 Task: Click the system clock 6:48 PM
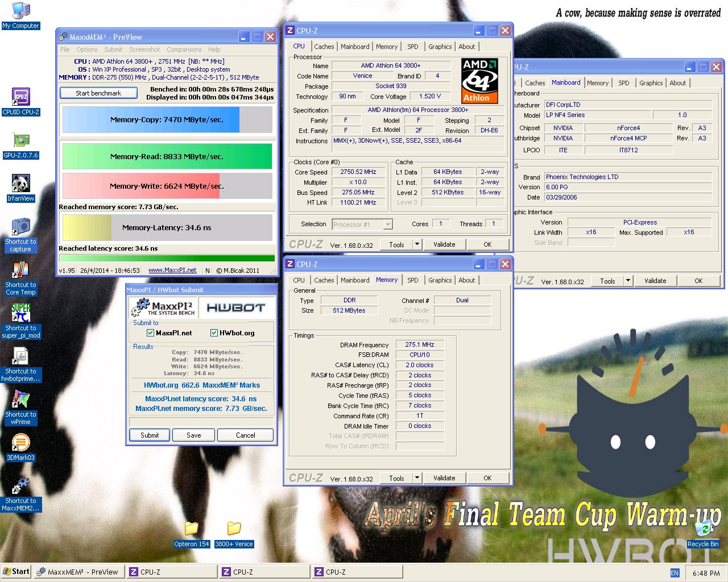click(706, 573)
